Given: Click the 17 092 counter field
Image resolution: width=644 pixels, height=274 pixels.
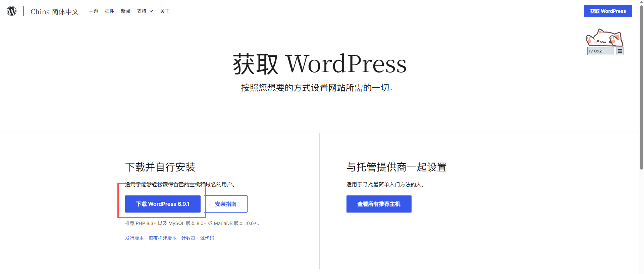Looking at the screenshot, I should pyautogui.click(x=600, y=51).
